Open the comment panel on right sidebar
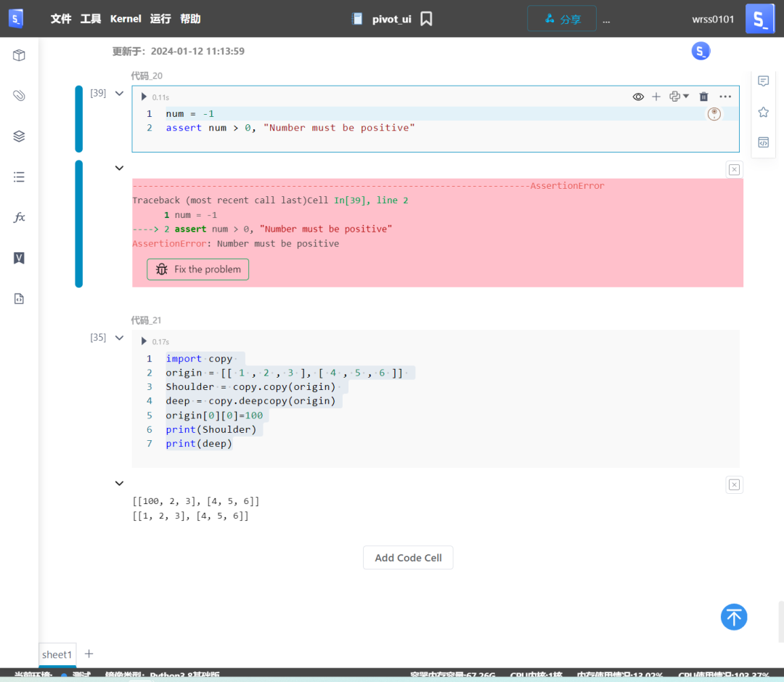 [x=763, y=81]
